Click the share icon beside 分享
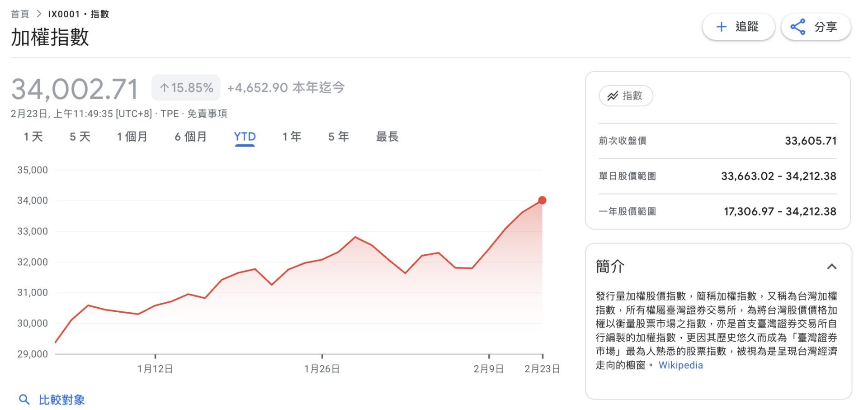The width and height of the screenshot is (868, 410). (x=798, y=26)
